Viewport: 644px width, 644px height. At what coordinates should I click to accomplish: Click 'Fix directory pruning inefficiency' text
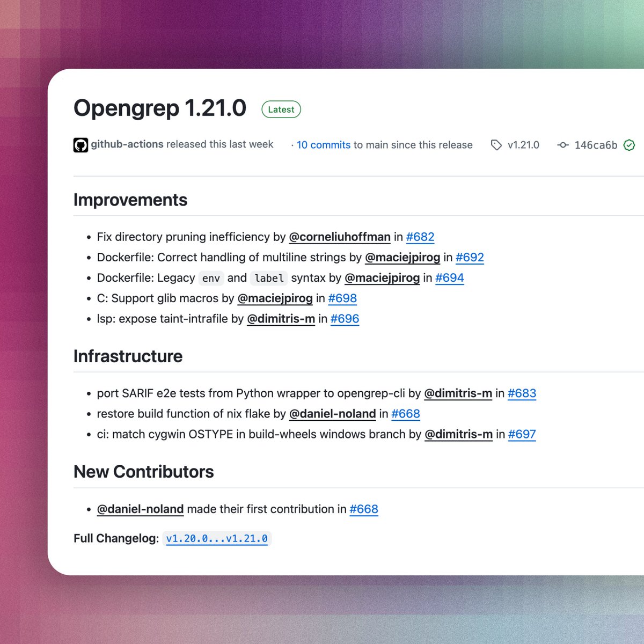click(x=183, y=237)
